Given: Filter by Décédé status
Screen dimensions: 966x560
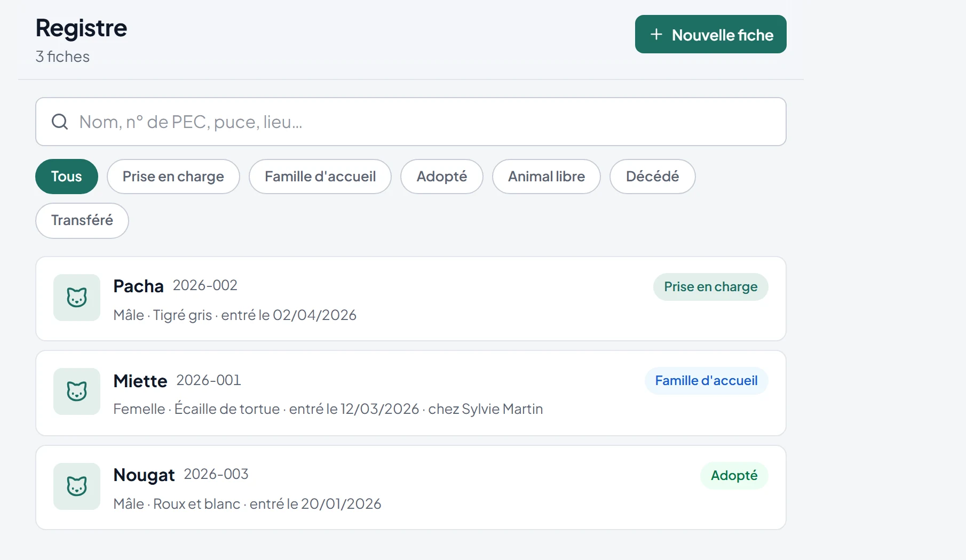Looking at the screenshot, I should click(x=653, y=177).
